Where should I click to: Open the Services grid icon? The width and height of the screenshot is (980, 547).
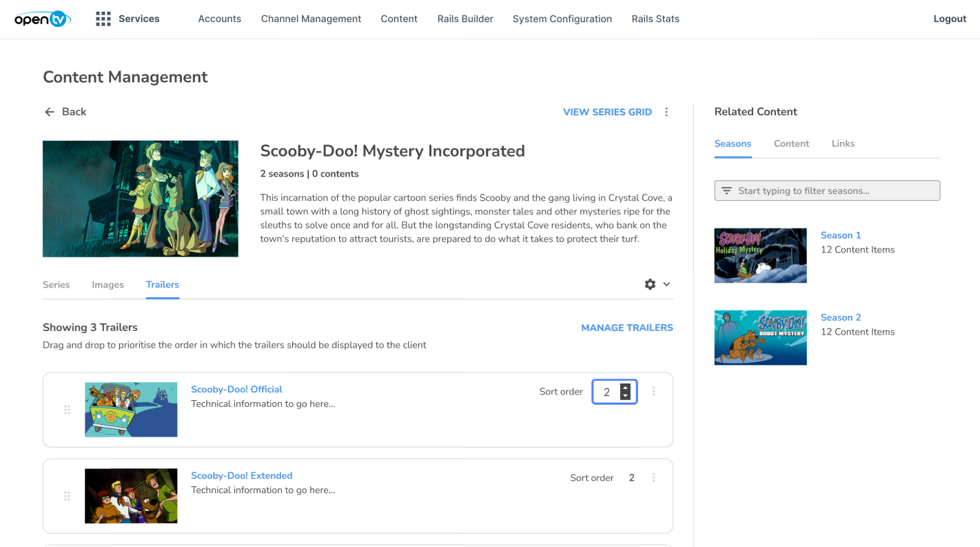pos(103,19)
